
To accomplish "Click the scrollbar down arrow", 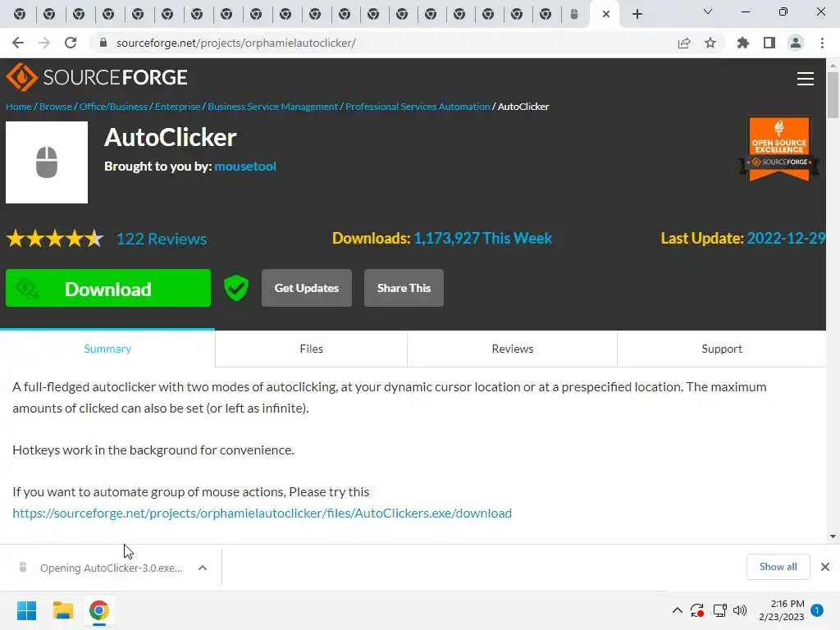I will click(x=833, y=536).
